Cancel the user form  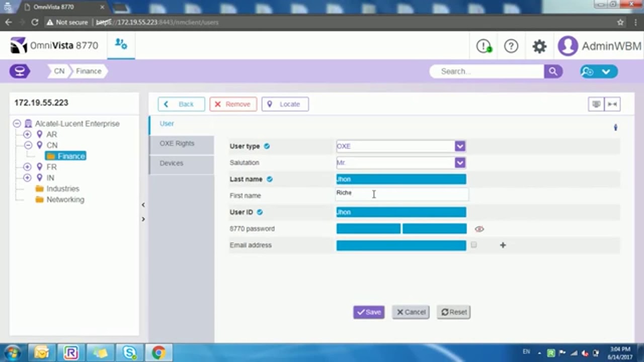411,312
